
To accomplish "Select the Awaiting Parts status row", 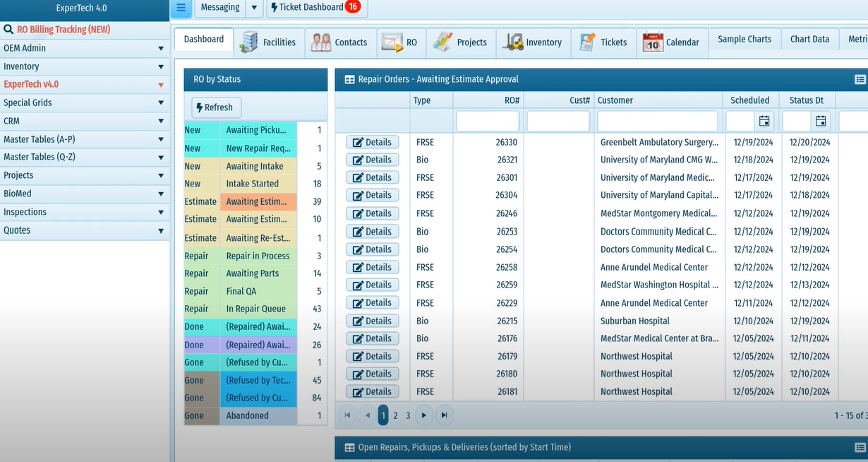I will [255, 273].
